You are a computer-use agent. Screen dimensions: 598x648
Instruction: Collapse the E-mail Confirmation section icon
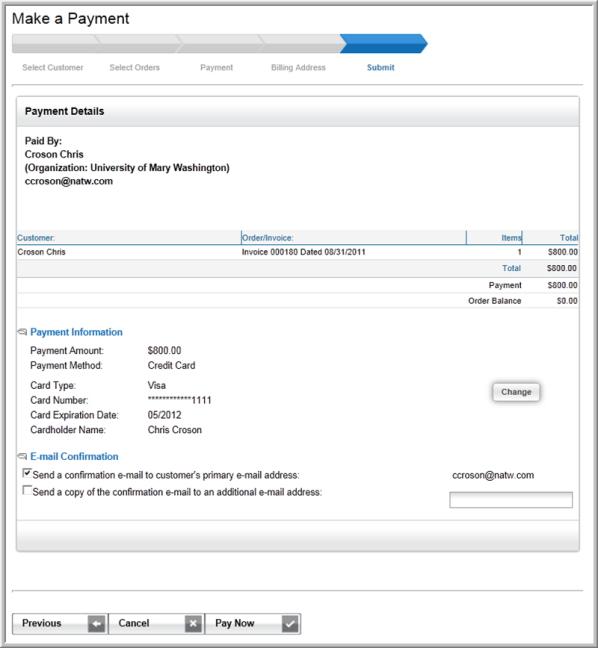coord(22,456)
